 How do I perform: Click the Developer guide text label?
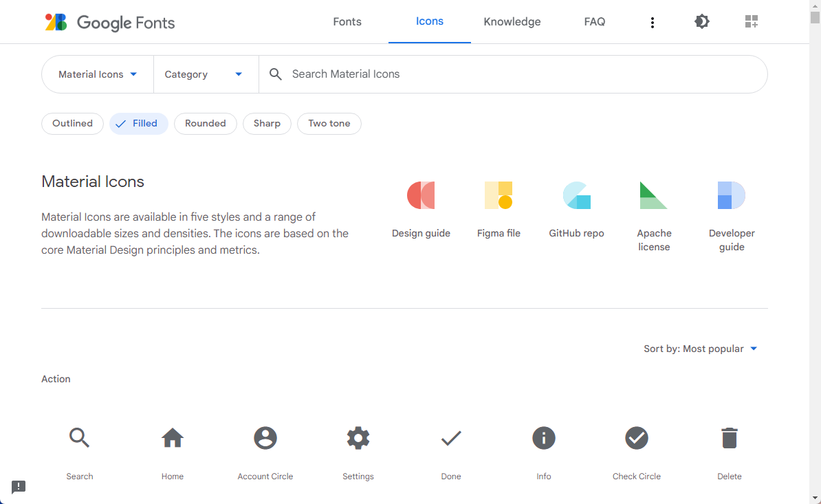coord(732,240)
